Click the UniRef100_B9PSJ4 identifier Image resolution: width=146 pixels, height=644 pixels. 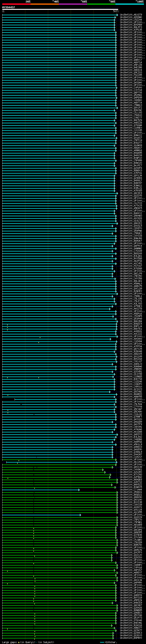tap(131, 326)
